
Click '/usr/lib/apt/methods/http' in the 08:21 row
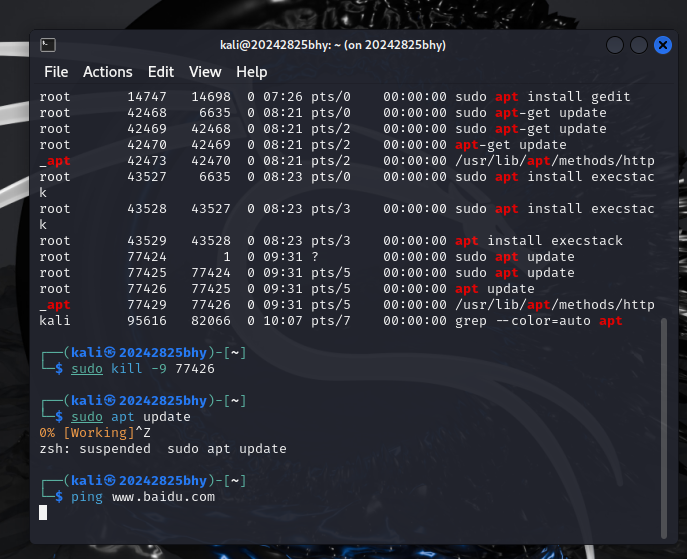pos(555,161)
